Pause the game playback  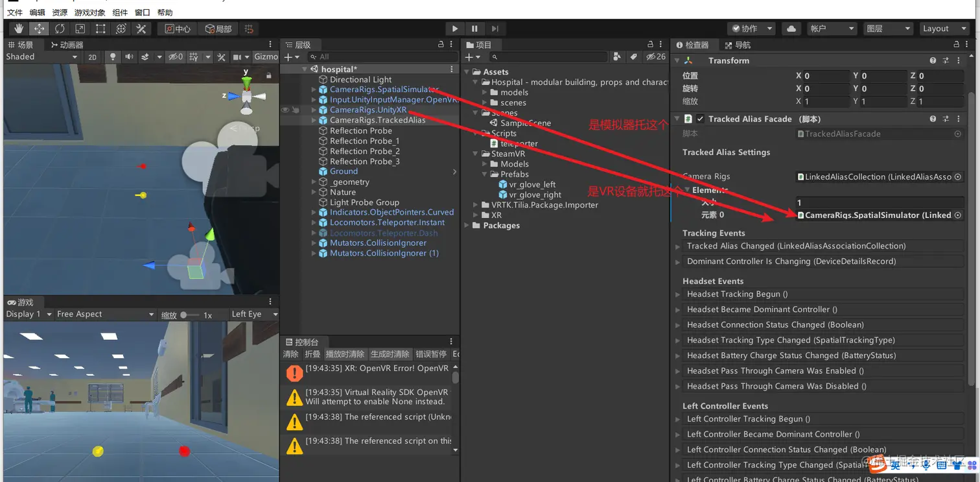(x=474, y=29)
